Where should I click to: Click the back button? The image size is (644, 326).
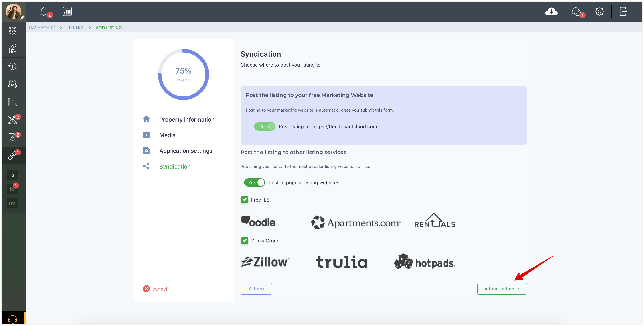(x=256, y=289)
